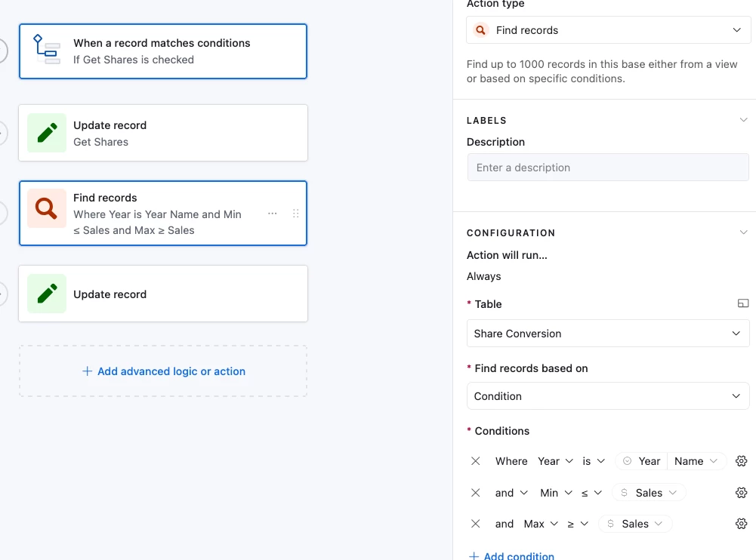Viewport: 756px width, 560px height.
Task: Open settings gear for the Year condition
Action: (741, 461)
